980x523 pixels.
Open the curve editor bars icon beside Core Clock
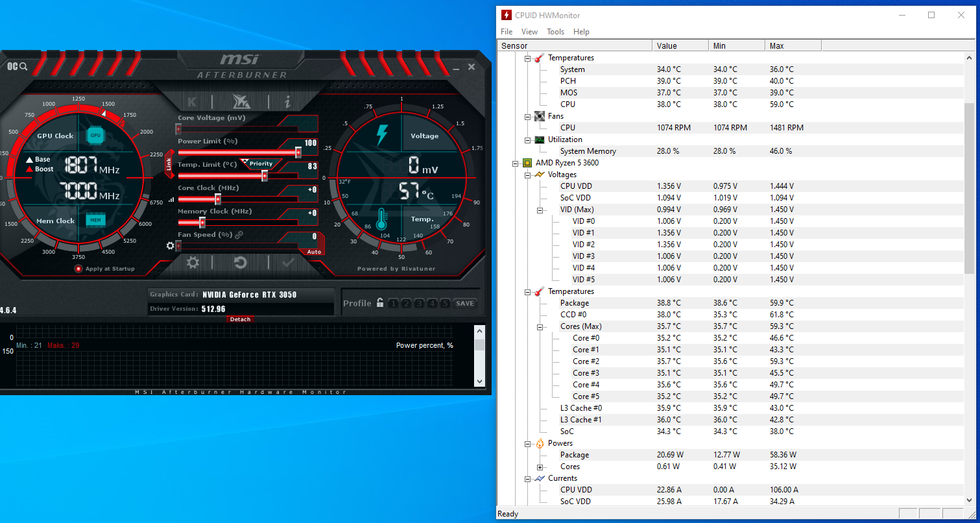pos(171,199)
